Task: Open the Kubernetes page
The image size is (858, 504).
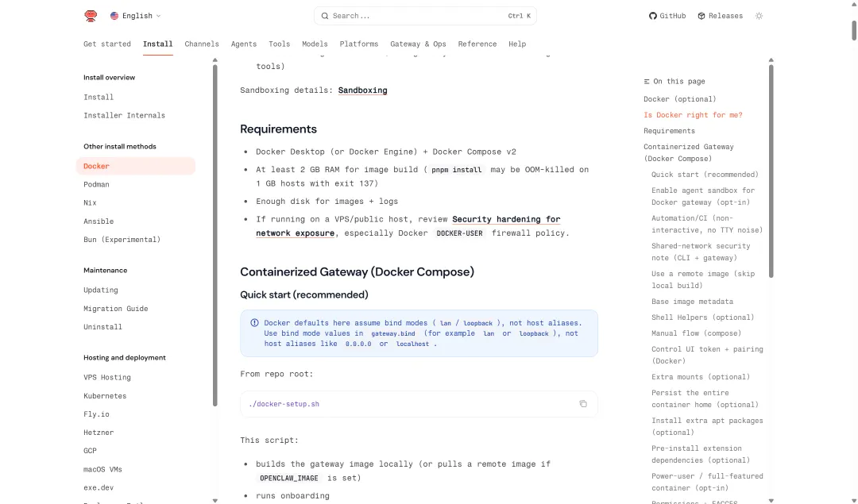Action: tap(105, 396)
